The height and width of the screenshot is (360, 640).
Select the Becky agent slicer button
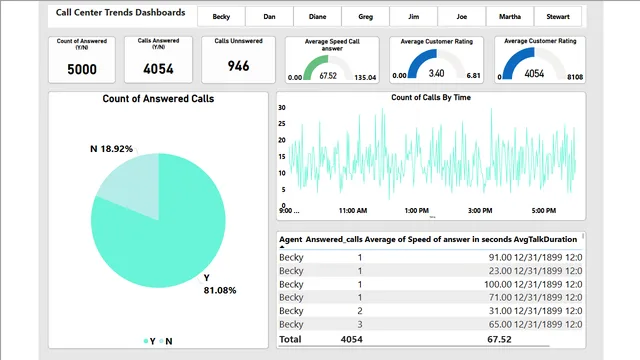point(221,17)
